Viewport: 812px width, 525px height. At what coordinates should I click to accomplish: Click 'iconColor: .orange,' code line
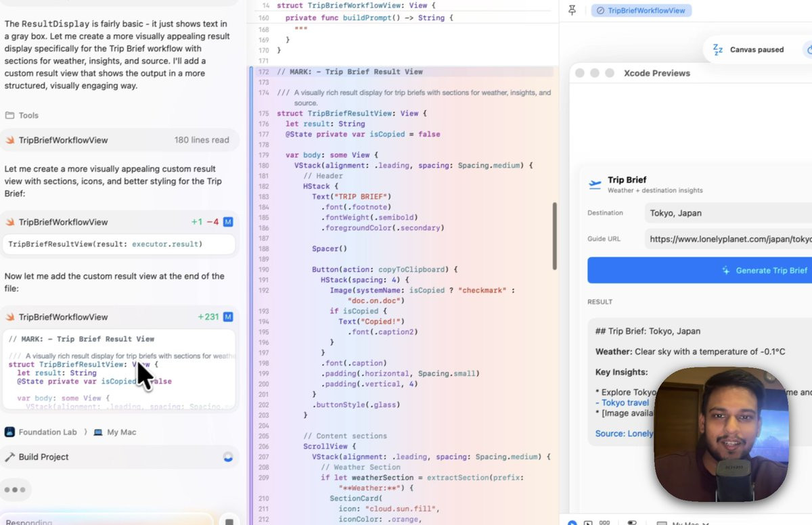(x=380, y=520)
